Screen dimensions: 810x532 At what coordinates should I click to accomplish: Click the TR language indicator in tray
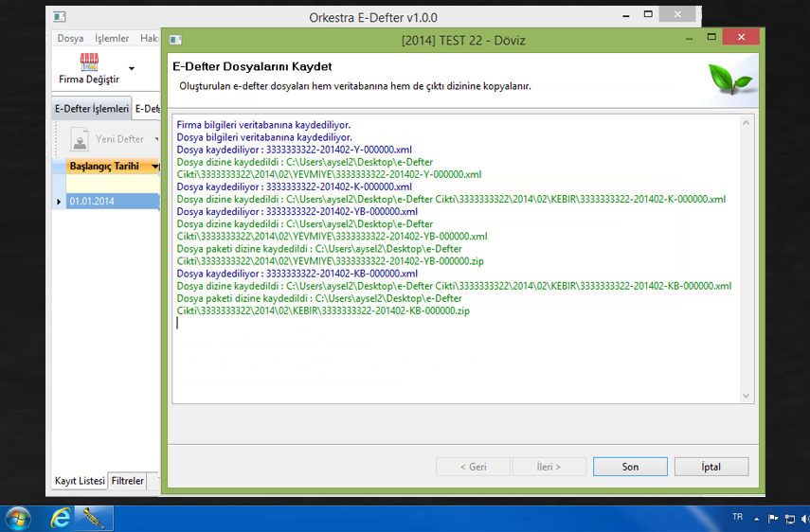737,518
